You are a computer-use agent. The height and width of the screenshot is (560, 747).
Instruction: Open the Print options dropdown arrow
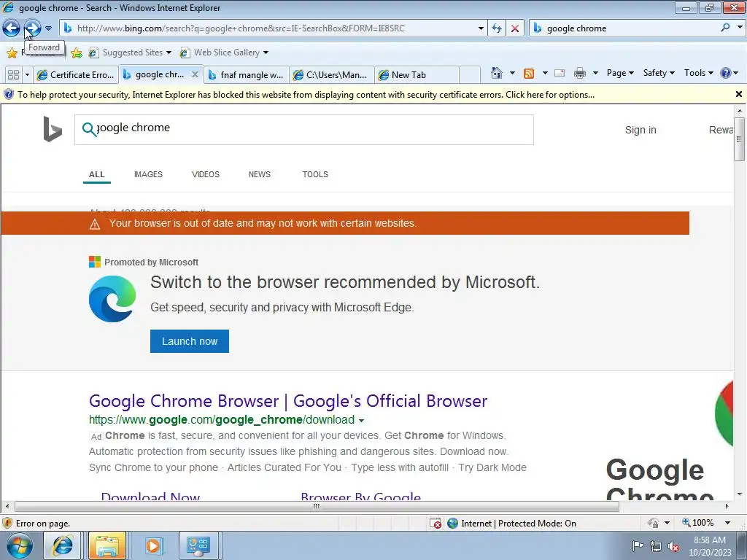[x=595, y=73]
